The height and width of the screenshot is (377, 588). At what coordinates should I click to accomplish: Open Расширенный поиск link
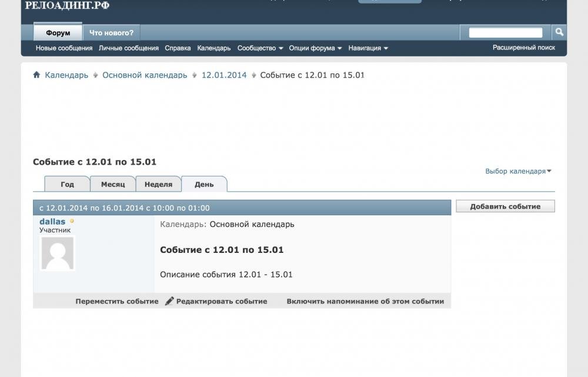[523, 48]
